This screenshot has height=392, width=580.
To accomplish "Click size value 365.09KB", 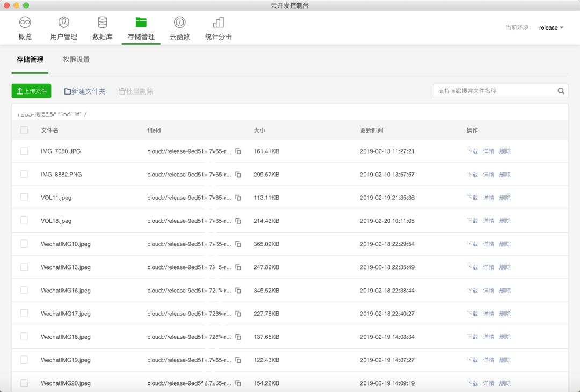I will [x=266, y=244].
